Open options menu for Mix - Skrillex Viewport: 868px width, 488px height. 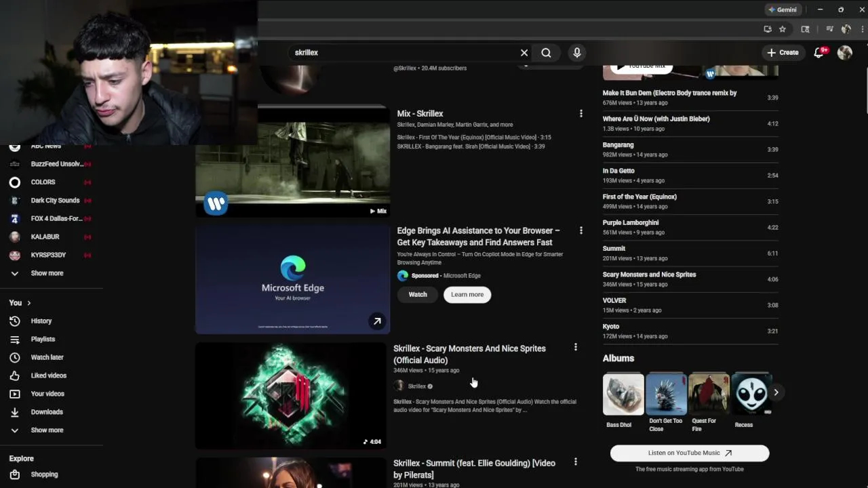[581, 114]
